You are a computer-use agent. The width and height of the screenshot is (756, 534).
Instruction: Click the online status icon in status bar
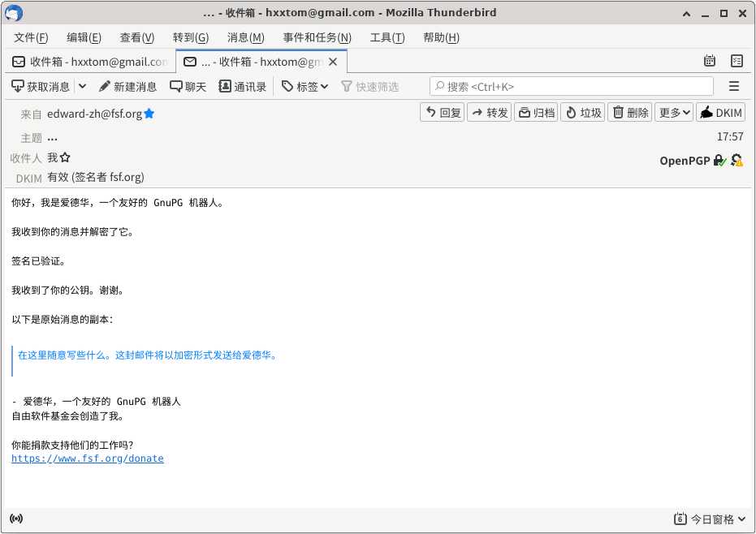coord(16,519)
